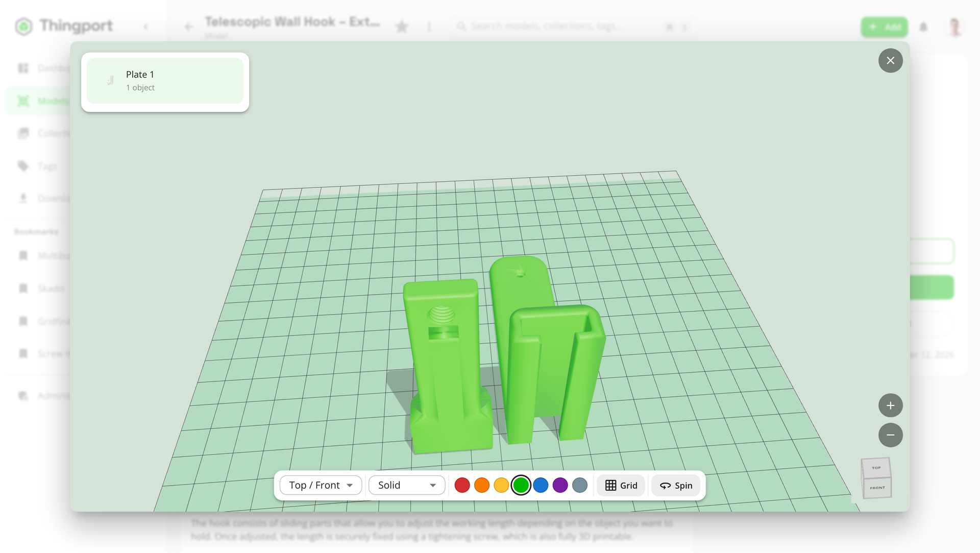Select Plate 1 in the plates list

[x=165, y=81]
